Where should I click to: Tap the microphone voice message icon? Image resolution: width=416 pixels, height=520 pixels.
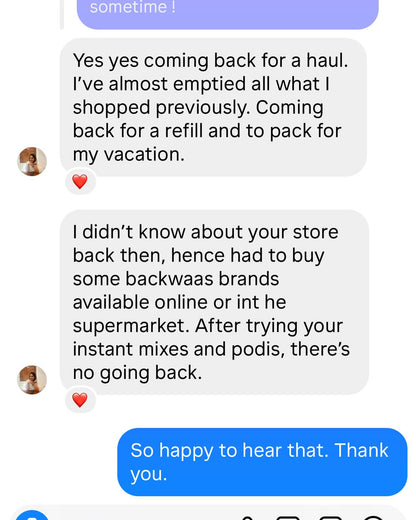[x=247, y=518]
